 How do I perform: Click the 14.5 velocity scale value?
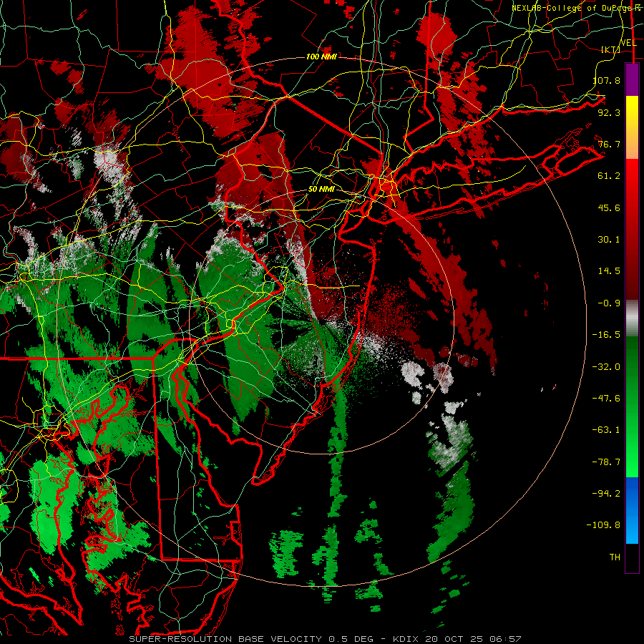[x=610, y=271]
